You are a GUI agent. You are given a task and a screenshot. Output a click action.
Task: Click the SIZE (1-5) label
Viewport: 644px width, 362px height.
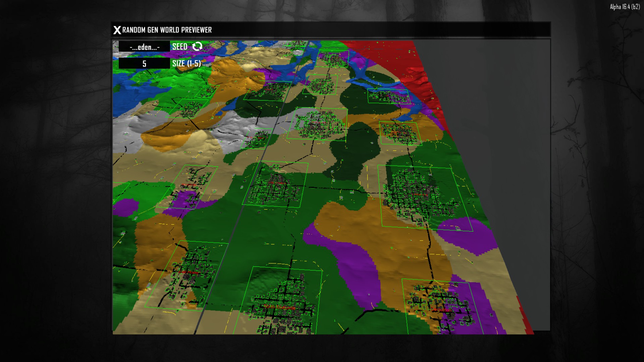186,63
